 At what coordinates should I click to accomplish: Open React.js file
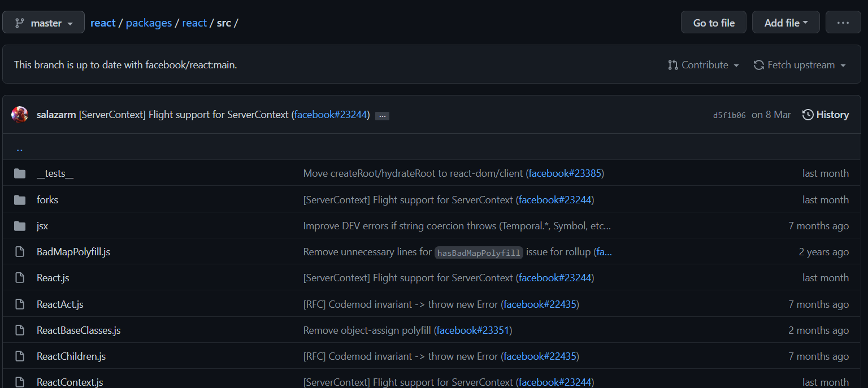point(53,278)
